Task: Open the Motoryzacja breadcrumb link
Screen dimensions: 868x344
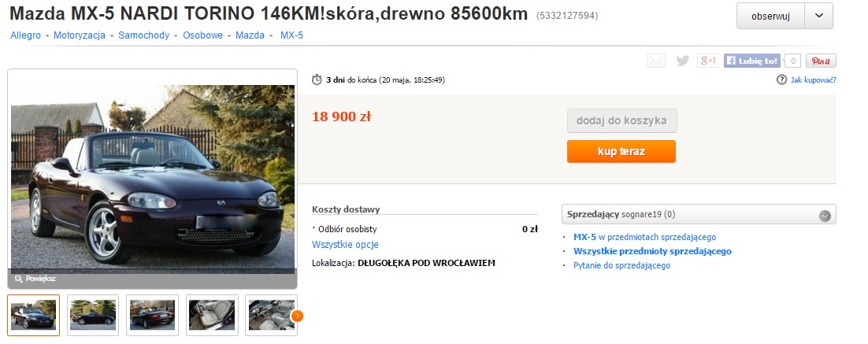Action: (x=80, y=35)
